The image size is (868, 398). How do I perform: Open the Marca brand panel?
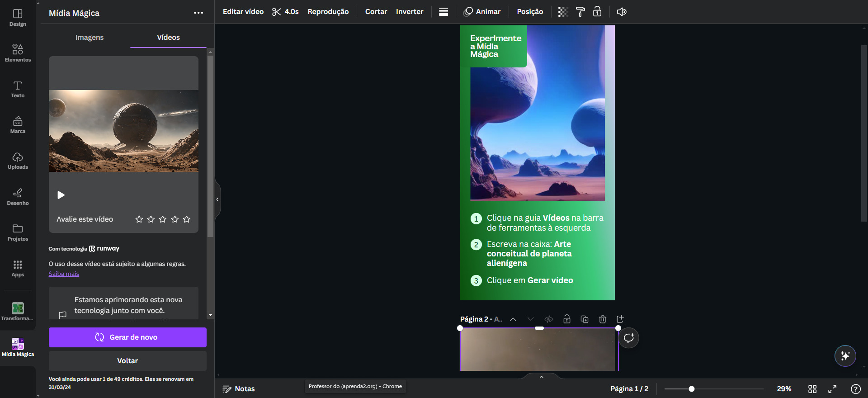(x=18, y=125)
